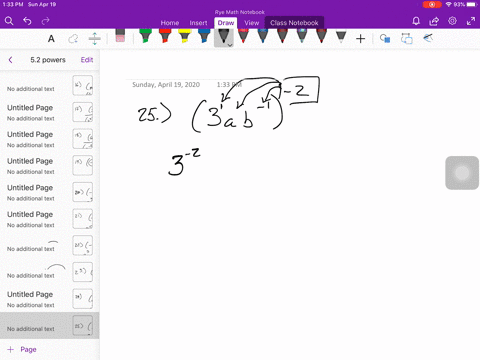
Task: Open page thumbnail labeled 23)
Action: tap(83, 272)
